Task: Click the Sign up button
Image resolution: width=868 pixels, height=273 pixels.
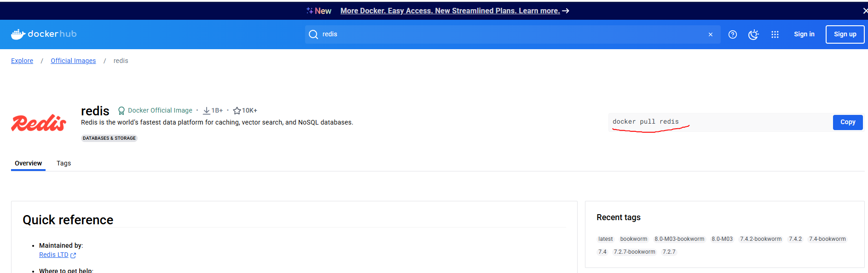Action: (845, 34)
